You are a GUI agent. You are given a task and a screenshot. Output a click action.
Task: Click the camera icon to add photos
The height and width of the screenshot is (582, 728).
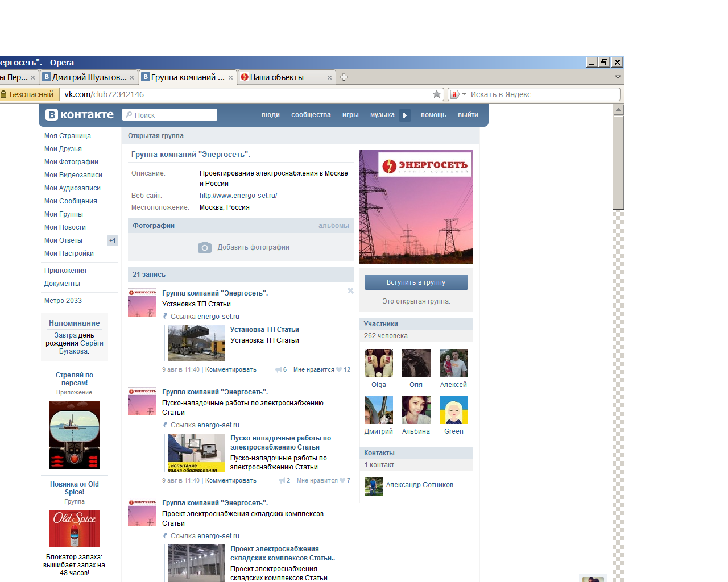point(205,247)
